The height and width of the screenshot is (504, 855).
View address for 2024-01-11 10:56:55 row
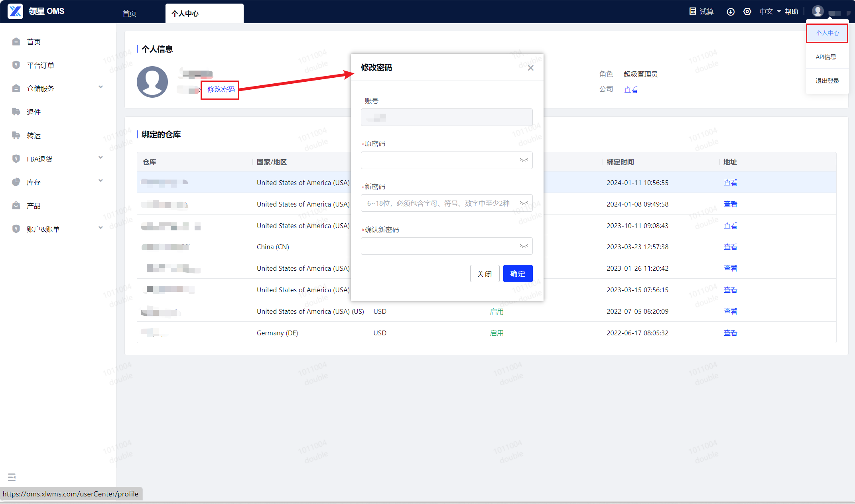coord(731,183)
